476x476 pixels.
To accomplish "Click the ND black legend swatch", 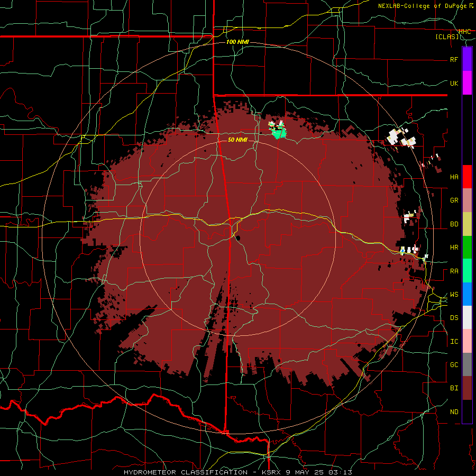I will [x=467, y=411].
